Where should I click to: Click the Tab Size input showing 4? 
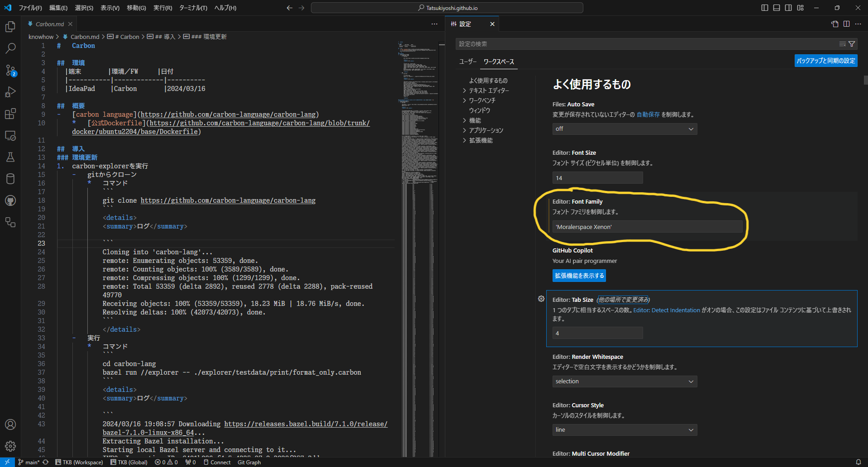[597, 333]
